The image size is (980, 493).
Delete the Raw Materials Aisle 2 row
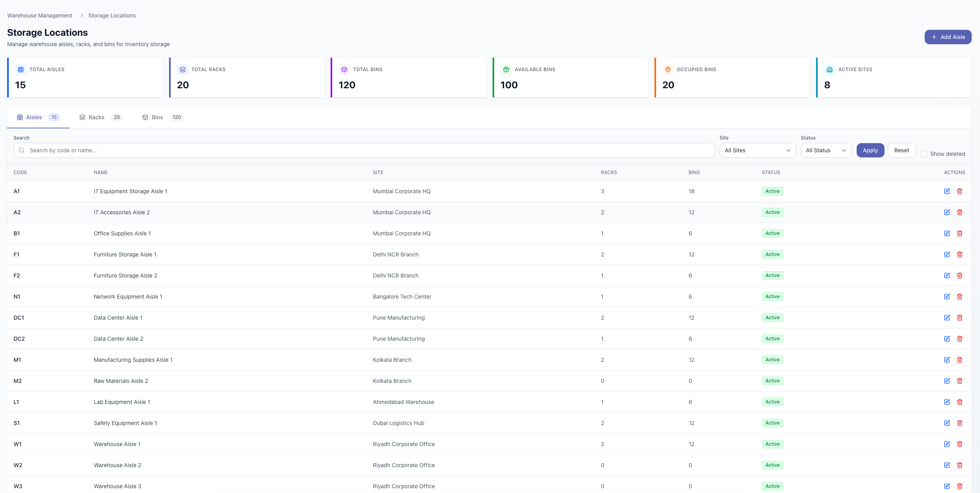point(959,381)
